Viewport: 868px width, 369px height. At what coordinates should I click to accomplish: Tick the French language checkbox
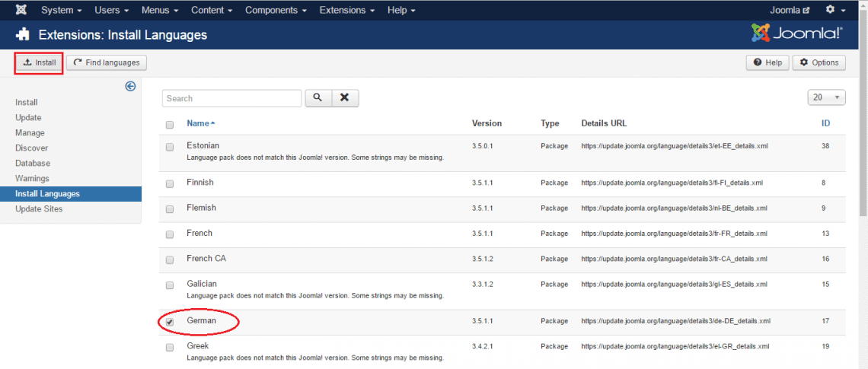tap(170, 234)
